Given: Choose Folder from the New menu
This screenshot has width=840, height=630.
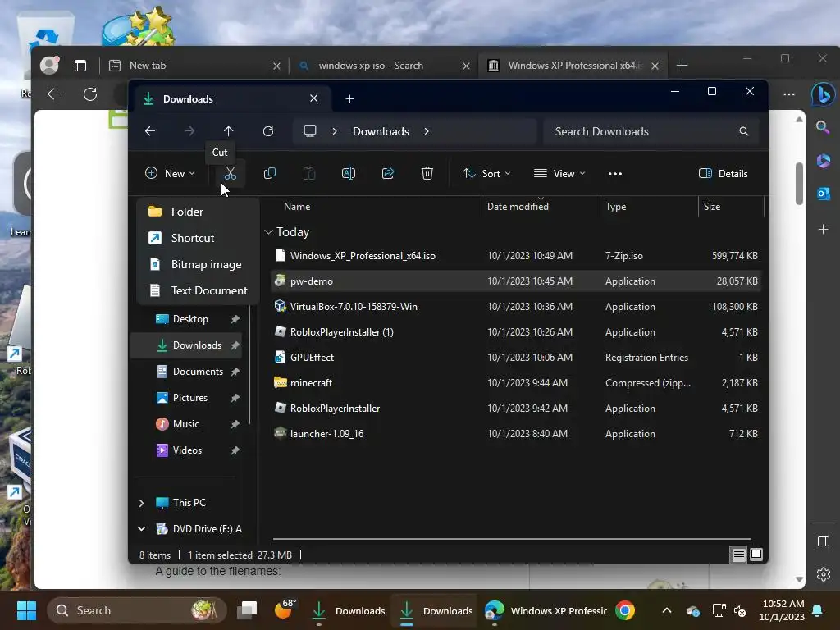Looking at the screenshot, I should pyautogui.click(x=198, y=212).
